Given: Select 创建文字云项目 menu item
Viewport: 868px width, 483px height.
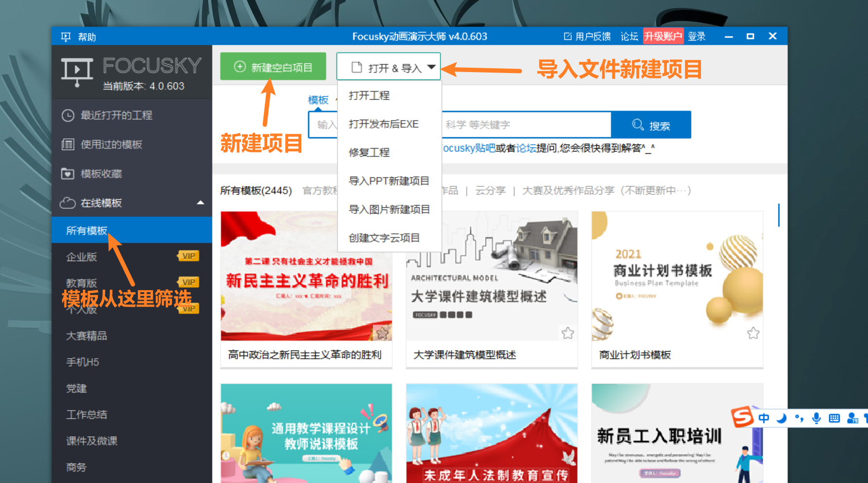Looking at the screenshot, I should pos(384,238).
